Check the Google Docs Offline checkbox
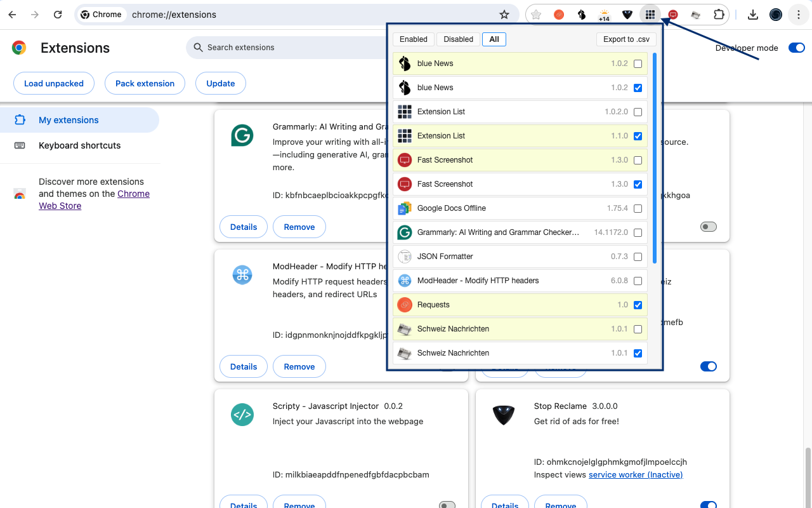The image size is (812, 508). pyautogui.click(x=638, y=208)
